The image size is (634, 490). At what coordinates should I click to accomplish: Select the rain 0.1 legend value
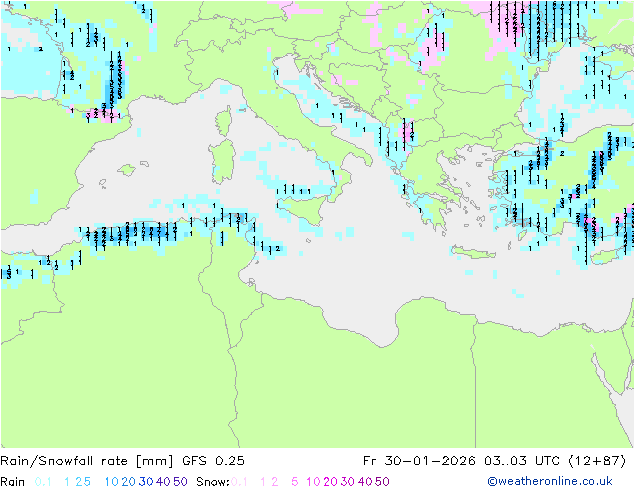43,482
